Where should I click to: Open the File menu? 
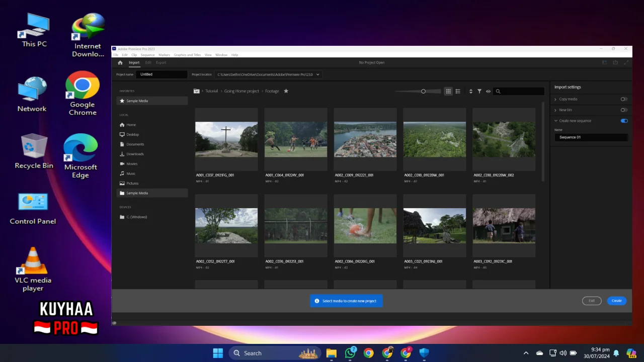(116, 55)
